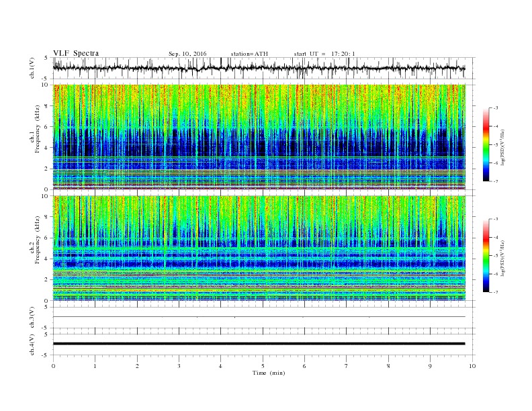
Task: Click the ch.1 'log(PSD)(V²/Hz)' colorbar label
Action: (503, 147)
